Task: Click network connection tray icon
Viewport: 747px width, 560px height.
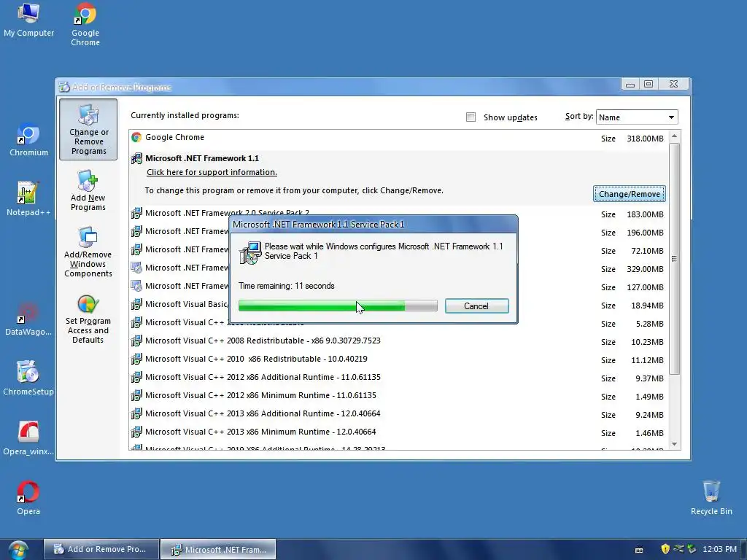Action: [678, 549]
